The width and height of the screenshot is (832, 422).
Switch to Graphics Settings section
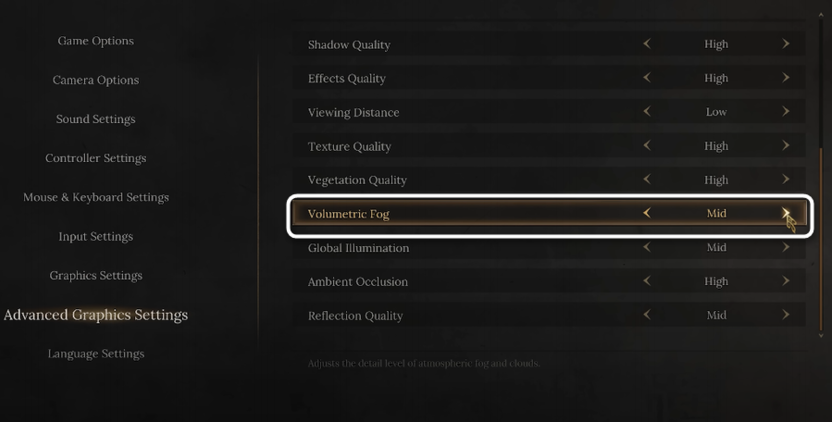[x=96, y=276]
